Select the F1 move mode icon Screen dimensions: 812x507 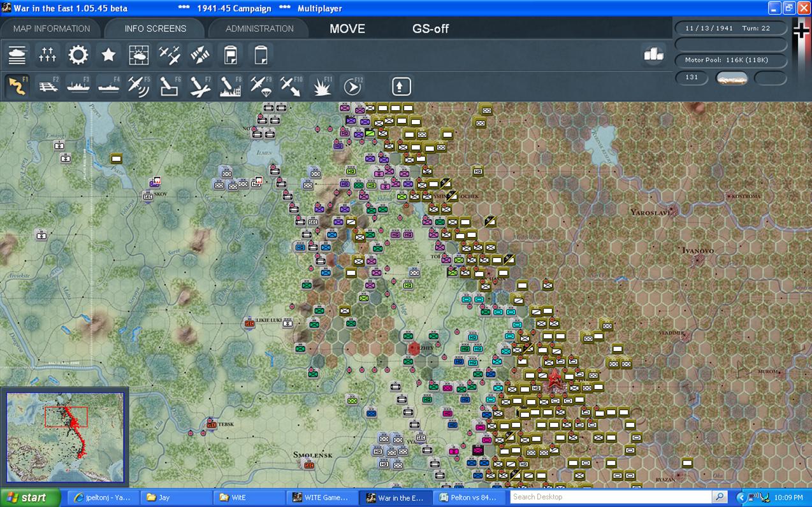[x=17, y=86]
